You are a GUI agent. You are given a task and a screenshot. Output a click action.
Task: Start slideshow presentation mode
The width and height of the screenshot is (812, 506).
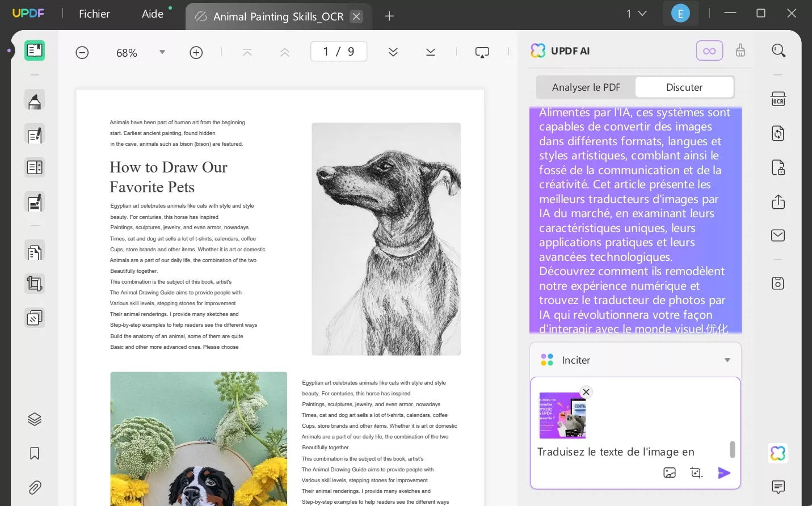pos(482,52)
